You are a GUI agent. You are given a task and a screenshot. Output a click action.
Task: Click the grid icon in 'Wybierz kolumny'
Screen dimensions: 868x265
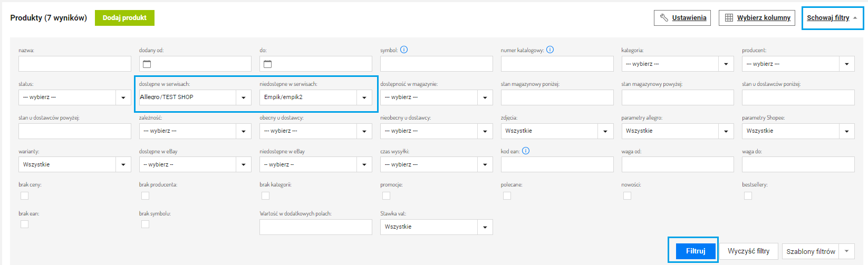[729, 18]
